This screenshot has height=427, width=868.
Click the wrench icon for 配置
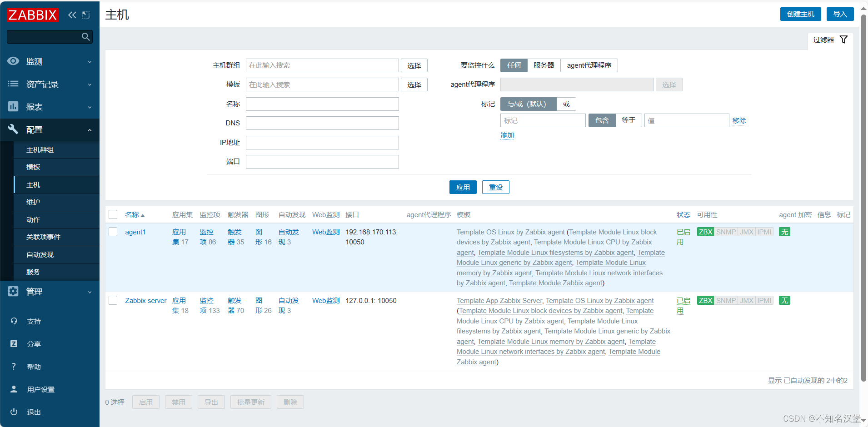click(13, 129)
